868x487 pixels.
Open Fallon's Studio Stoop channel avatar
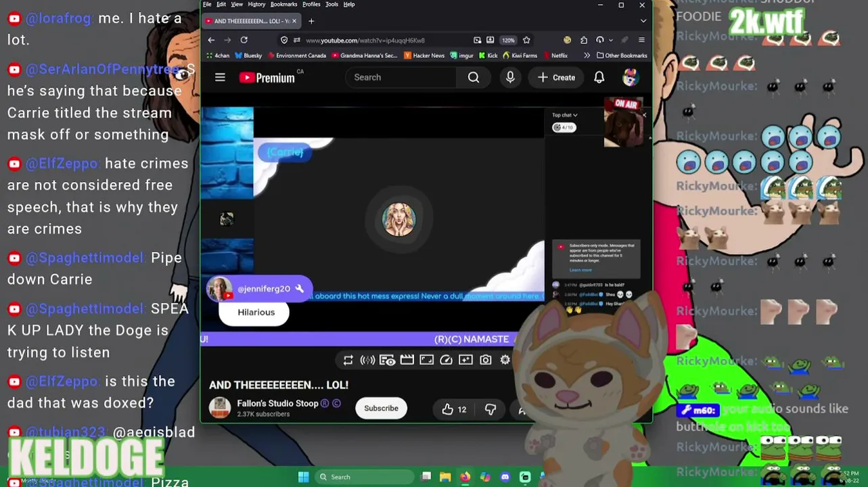tap(220, 408)
